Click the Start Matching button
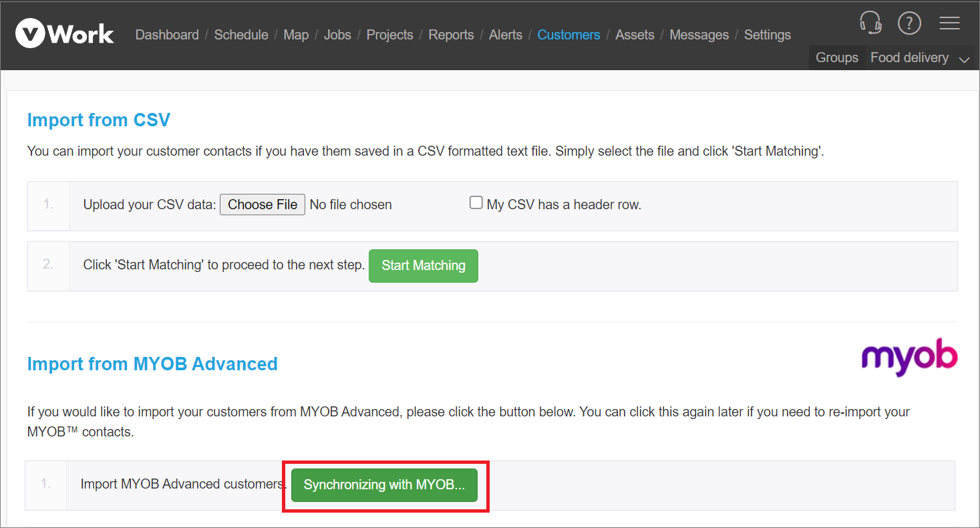Viewport: 980px width, 528px height. click(424, 266)
